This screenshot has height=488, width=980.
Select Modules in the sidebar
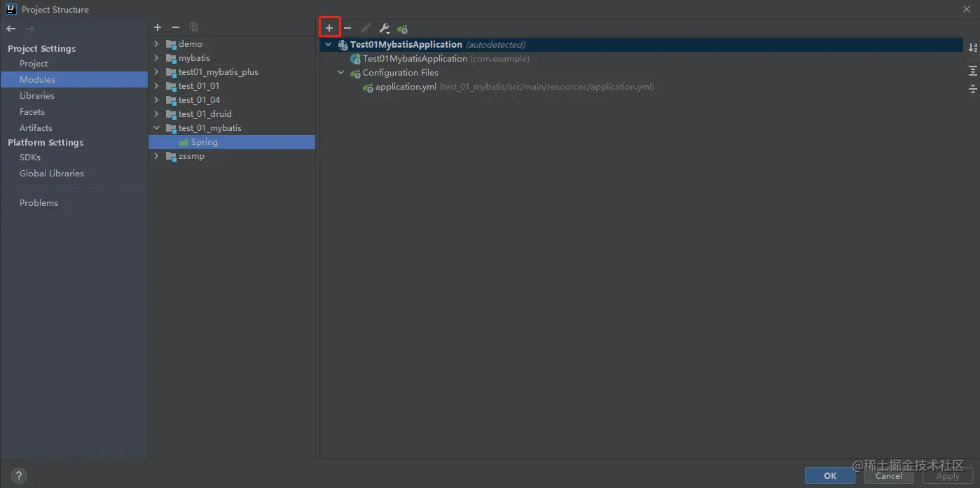(74, 80)
